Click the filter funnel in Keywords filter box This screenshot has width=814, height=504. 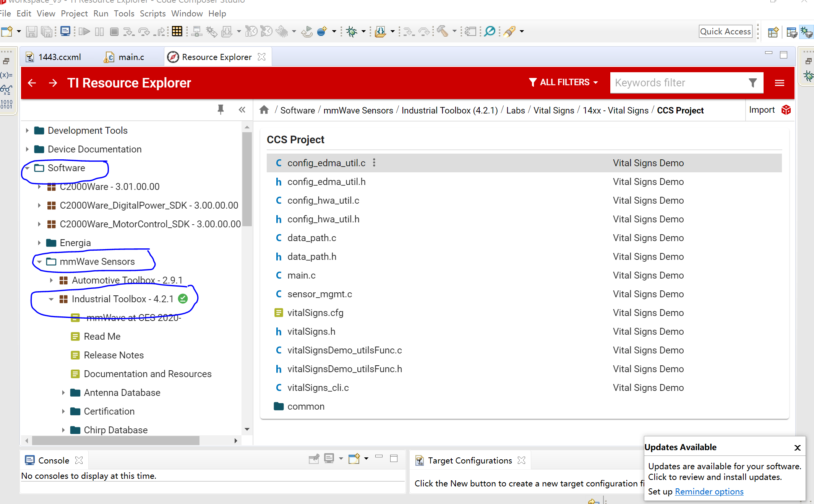[x=752, y=83]
